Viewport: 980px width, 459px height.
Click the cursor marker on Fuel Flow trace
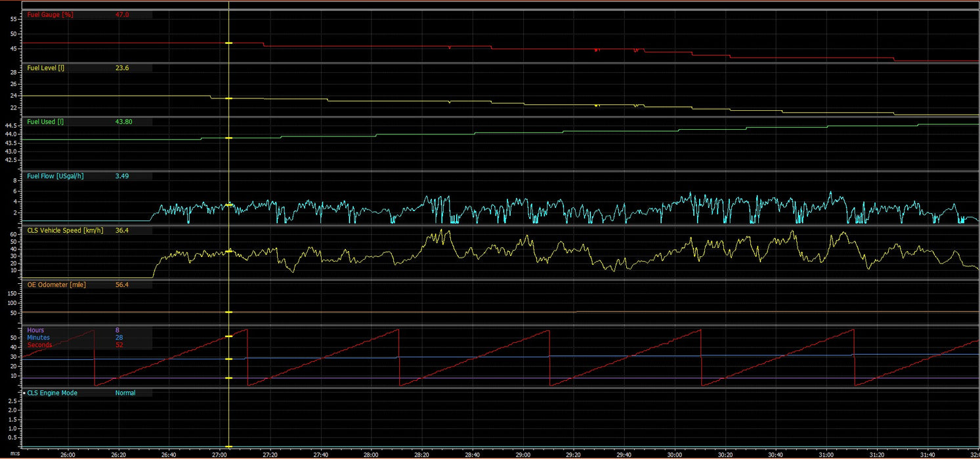pyautogui.click(x=228, y=205)
